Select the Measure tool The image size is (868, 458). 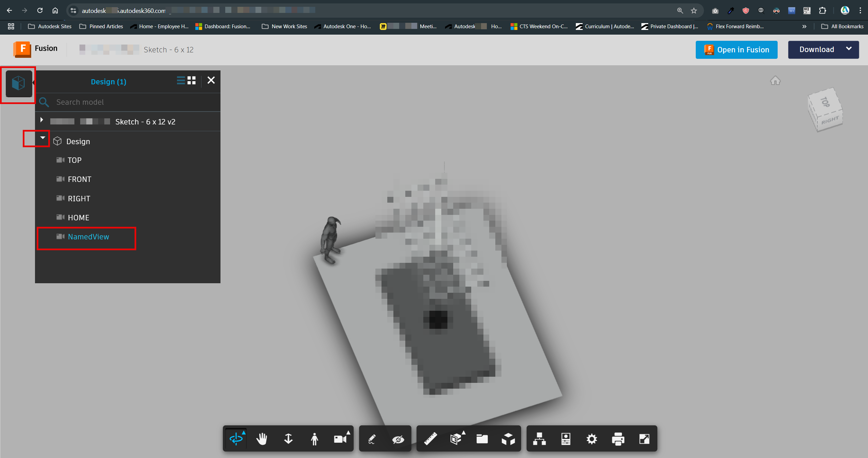[430, 439]
